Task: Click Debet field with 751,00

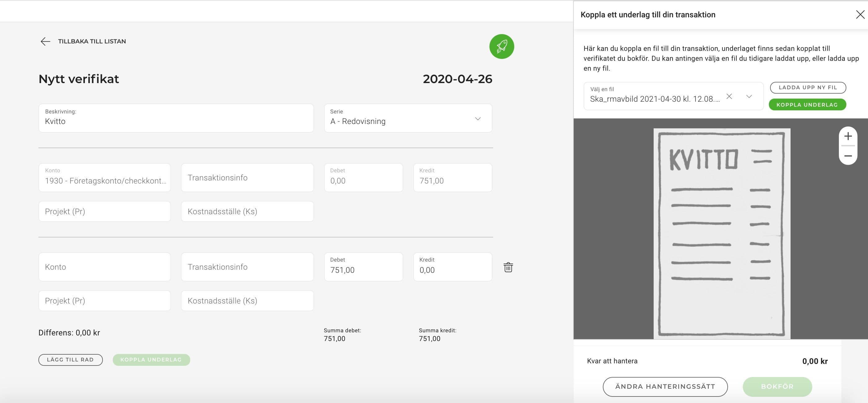Action: [363, 267]
